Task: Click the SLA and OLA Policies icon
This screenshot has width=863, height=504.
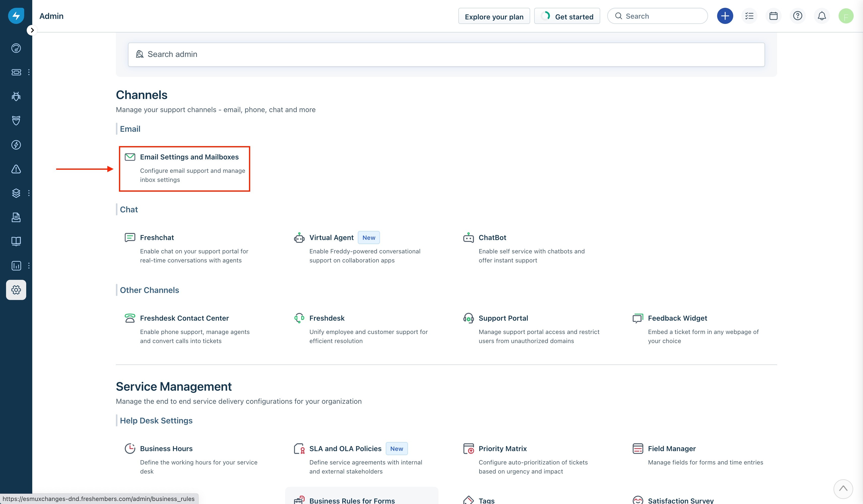Action: pyautogui.click(x=299, y=449)
